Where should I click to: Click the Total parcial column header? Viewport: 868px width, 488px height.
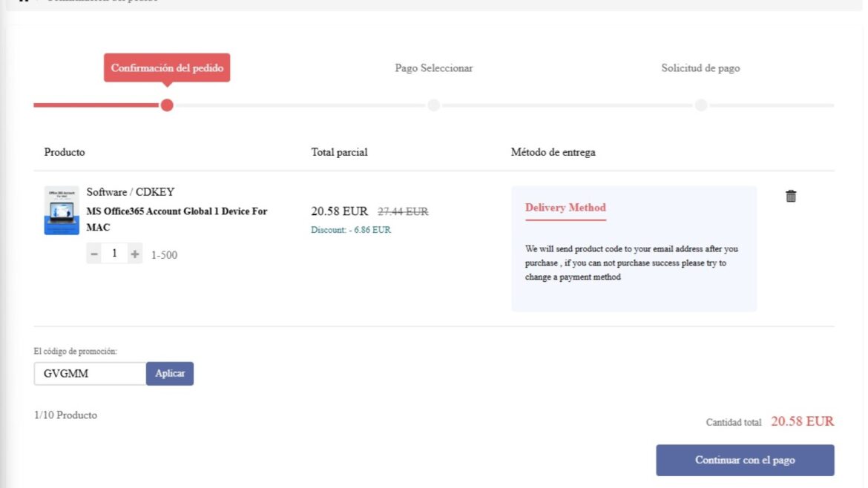pyautogui.click(x=339, y=152)
